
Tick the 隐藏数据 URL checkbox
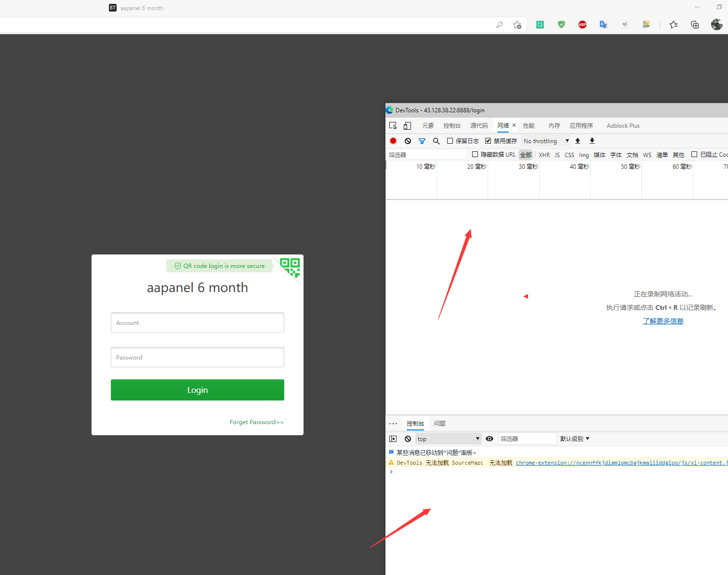pyautogui.click(x=475, y=154)
